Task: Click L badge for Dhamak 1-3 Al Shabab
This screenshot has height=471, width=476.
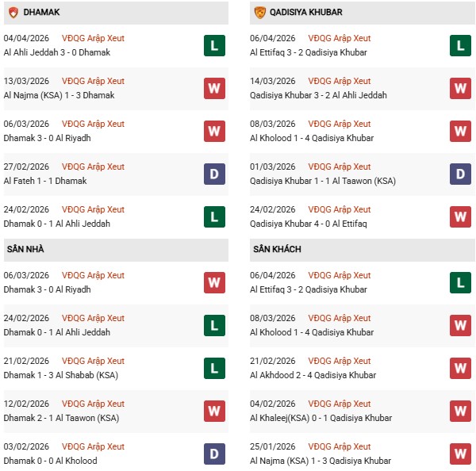Action: point(213,368)
